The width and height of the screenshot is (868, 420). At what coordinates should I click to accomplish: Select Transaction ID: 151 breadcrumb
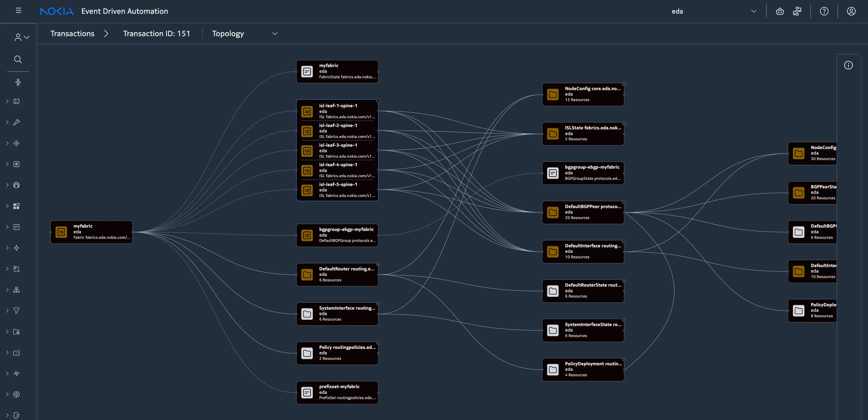[x=156, y=34]
